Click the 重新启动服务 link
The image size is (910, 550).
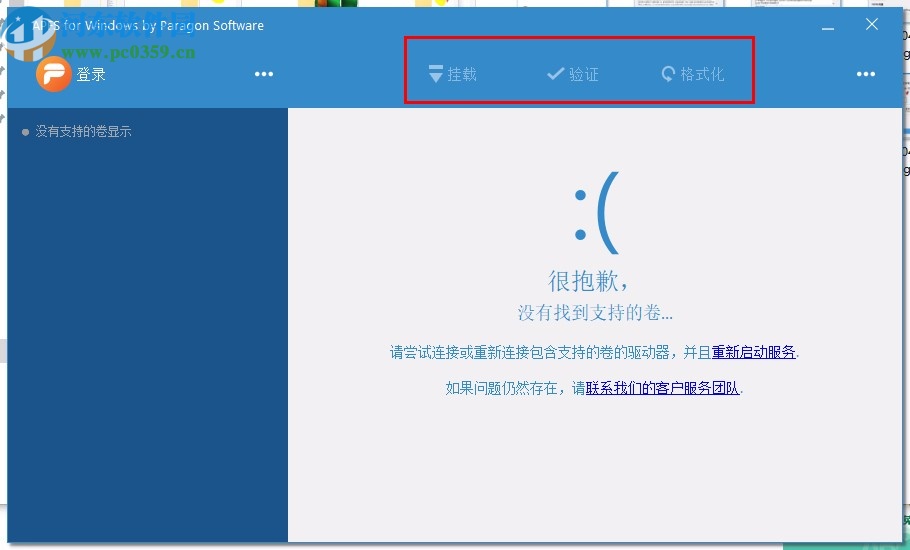click(754, 352)
